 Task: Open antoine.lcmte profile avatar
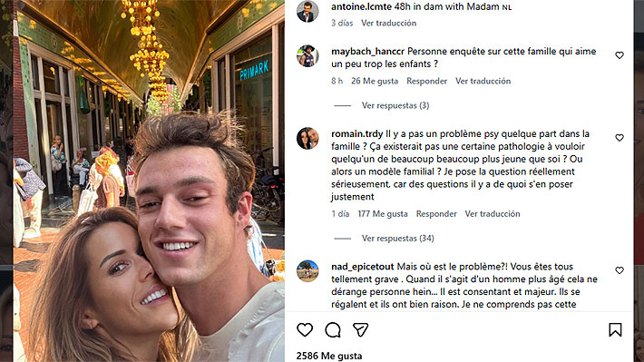pyautogui.click(x=307, y=12)
